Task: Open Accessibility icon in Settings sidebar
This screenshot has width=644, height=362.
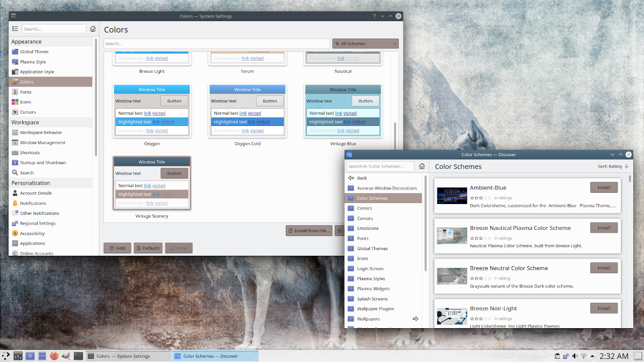Action: click(x=15, y=234)
